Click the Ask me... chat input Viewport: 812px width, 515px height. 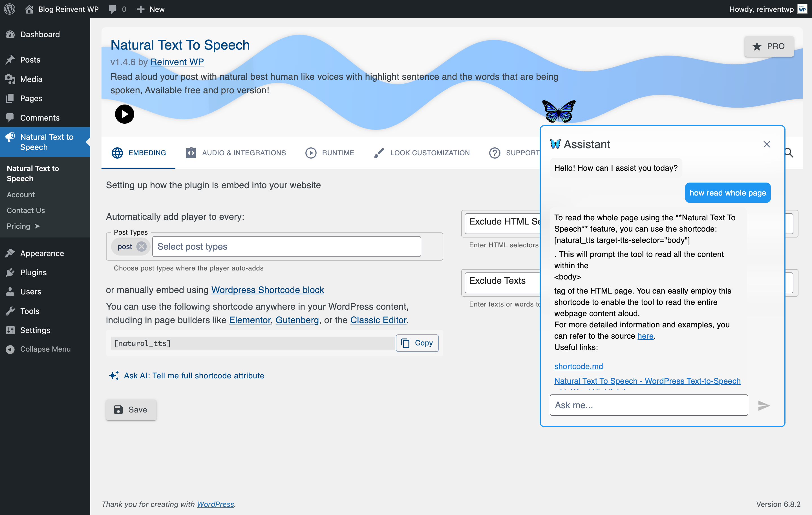point(648,405)
